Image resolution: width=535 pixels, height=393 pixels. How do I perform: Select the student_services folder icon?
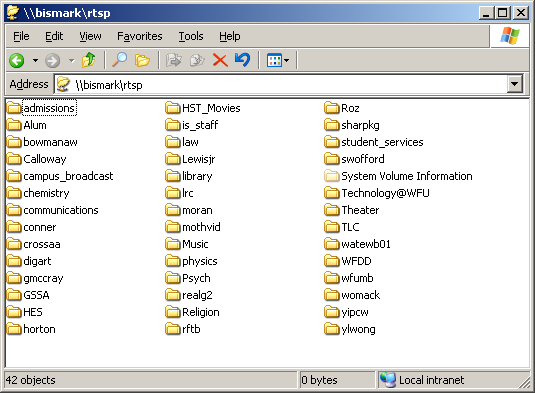(332, 142)
